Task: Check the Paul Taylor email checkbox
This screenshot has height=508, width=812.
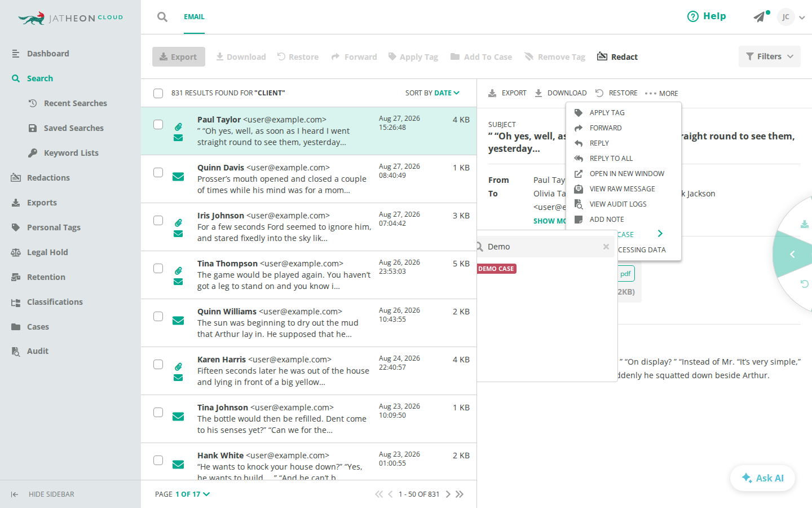Action: click(158, 124)
